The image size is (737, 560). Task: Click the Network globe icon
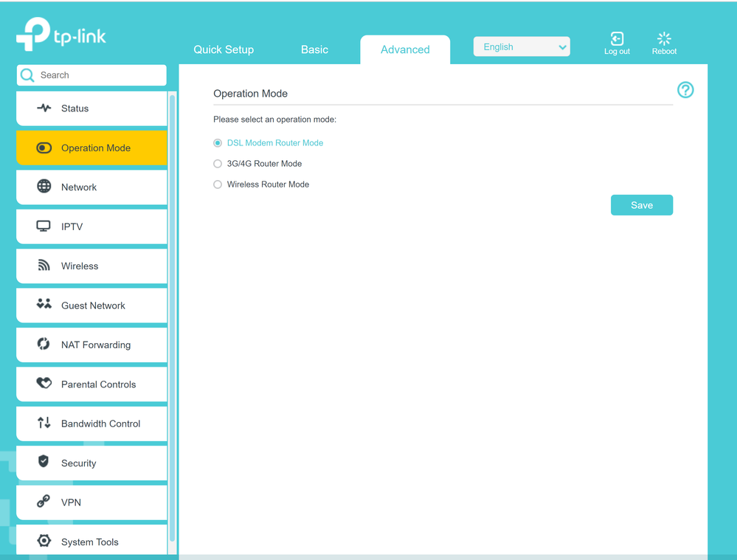tap(44, 187)
